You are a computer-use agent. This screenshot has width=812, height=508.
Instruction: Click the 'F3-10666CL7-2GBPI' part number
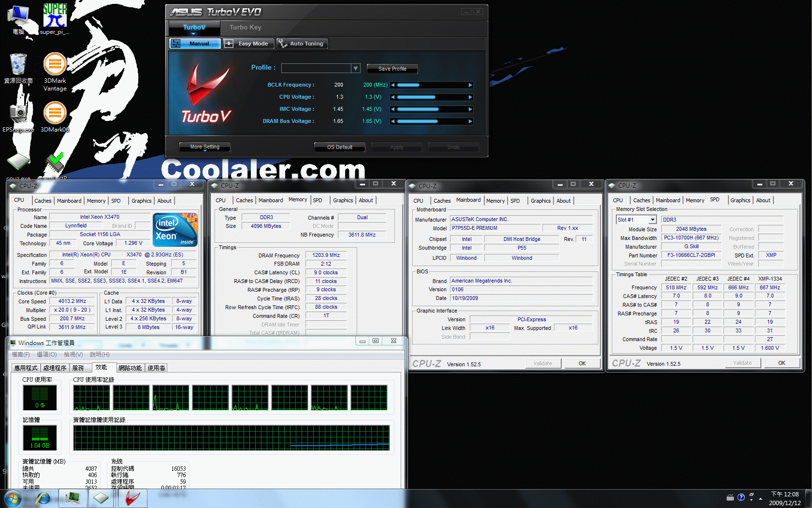(x=691, y=255)
